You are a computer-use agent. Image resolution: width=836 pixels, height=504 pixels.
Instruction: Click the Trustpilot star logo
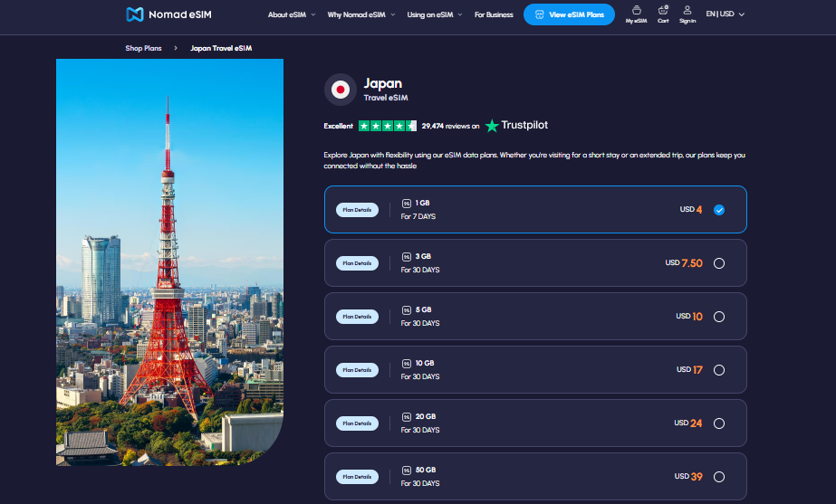tap(492, 126)
